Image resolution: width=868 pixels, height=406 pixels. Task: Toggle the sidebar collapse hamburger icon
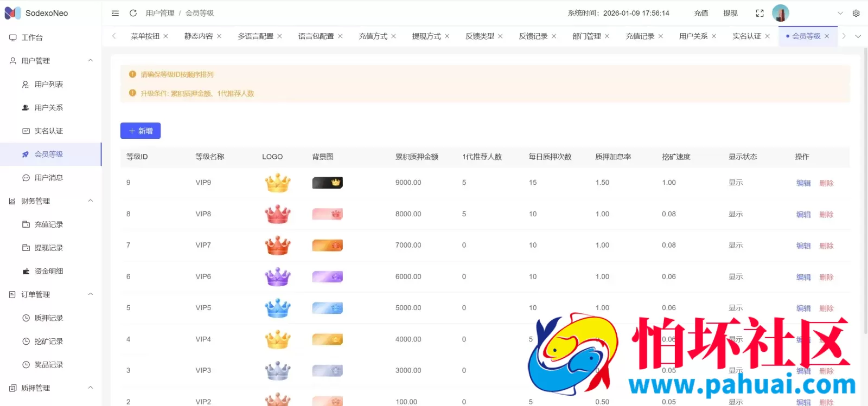tap(115, 13)
